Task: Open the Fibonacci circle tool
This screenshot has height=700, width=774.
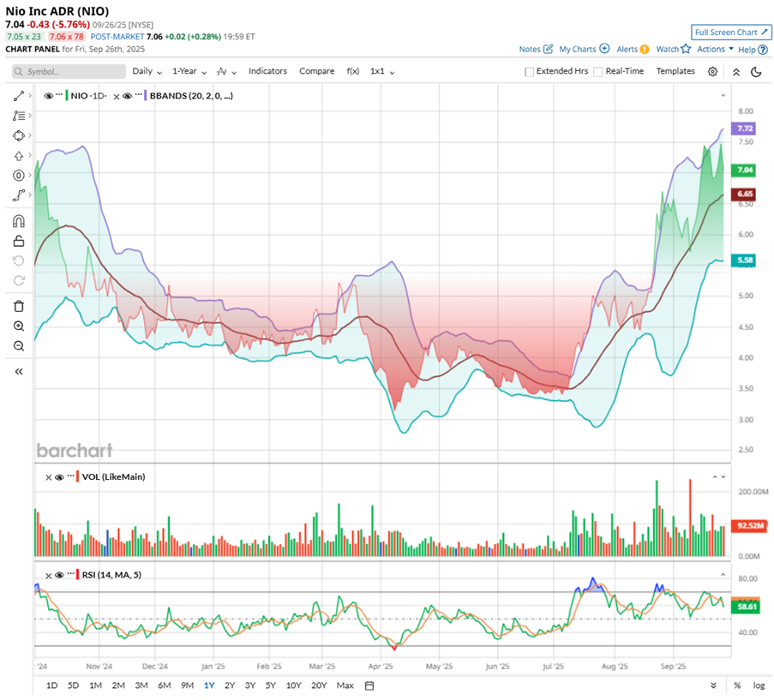Action: 18,175
